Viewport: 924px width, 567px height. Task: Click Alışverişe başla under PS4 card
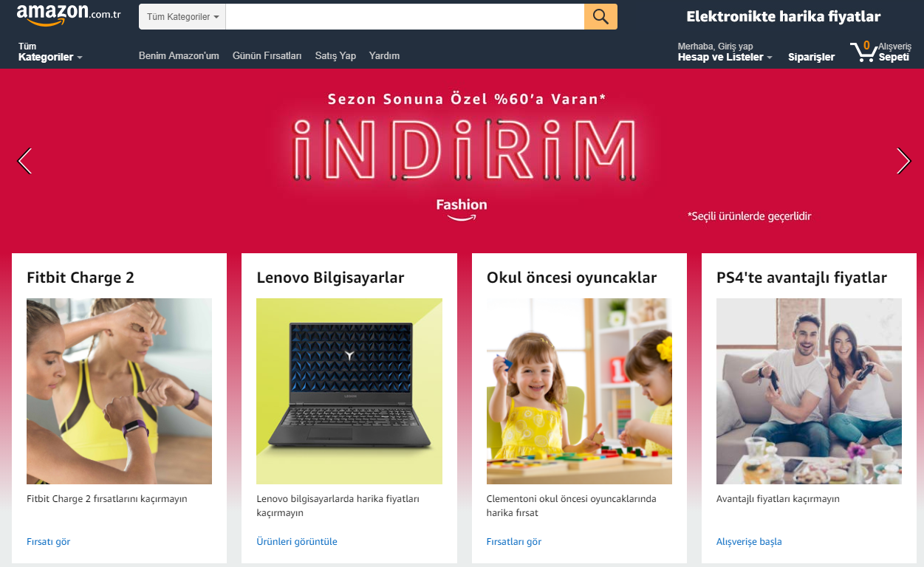(x=749, y=541)
